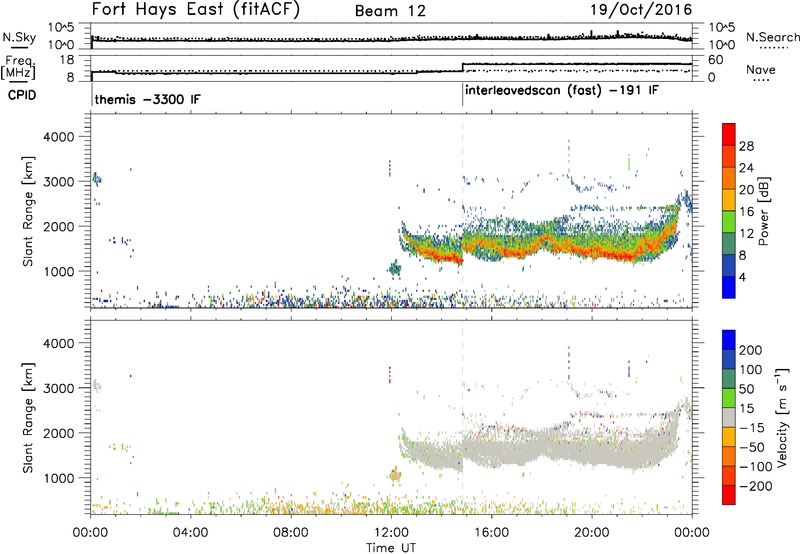Select 'interleavedscan (fast) -191 IF' text
The height and width of the screenshot is (554, 800).
562,90
